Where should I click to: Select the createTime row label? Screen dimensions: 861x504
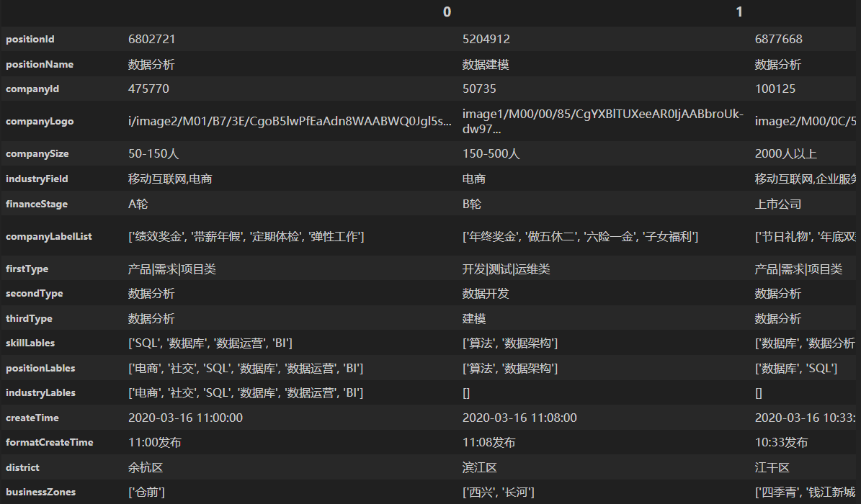(32, 418)
